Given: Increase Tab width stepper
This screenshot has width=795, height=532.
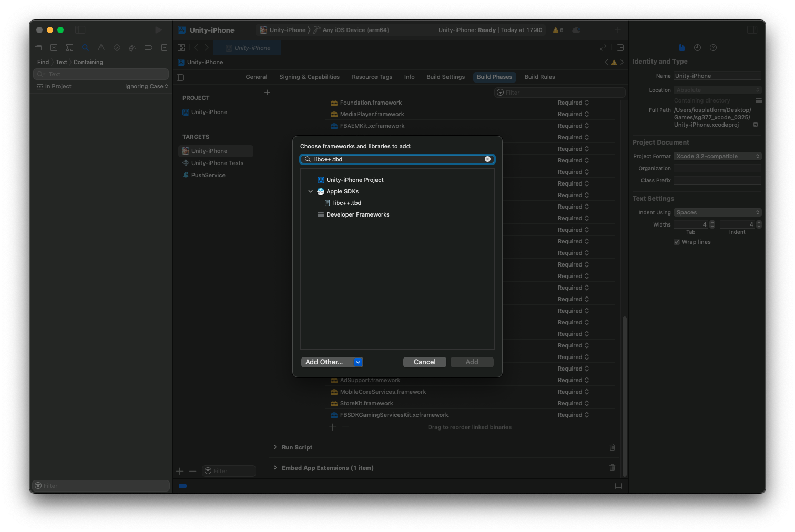Looking at the screenshot, I should [x=712, y=223].
